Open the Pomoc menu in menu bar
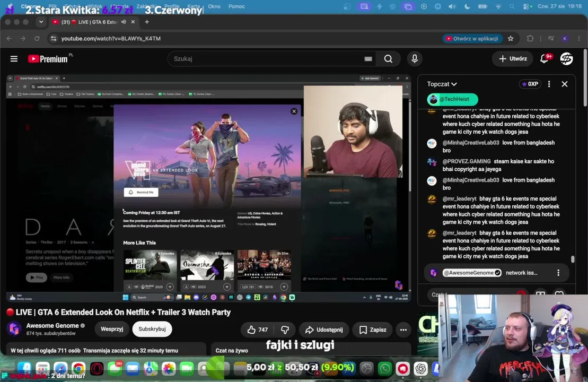The height and width of the screenshot is (382, 588). tap(236, 6)
